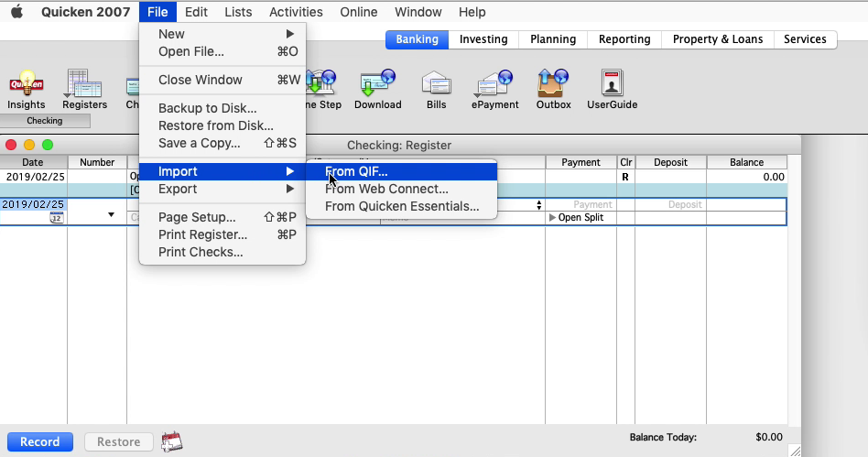Screen dimensions: 868x457
Task: Click the Checking: Register window title
Action: (x=399, y=145)
